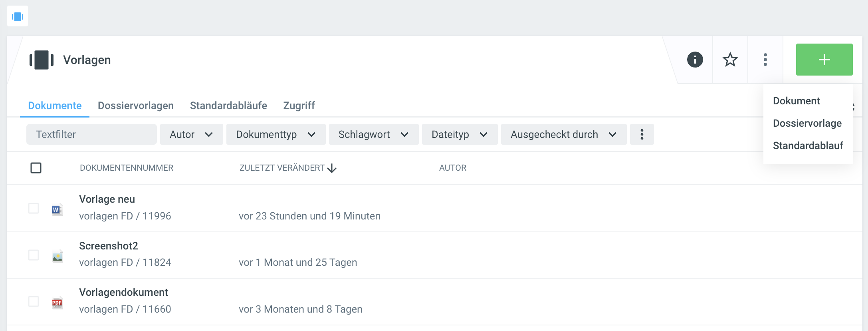The height and width of the screenshot is (331, 868).
Task: Click the Word icon of Vorlage neu
Action: [x=57, y=209]
